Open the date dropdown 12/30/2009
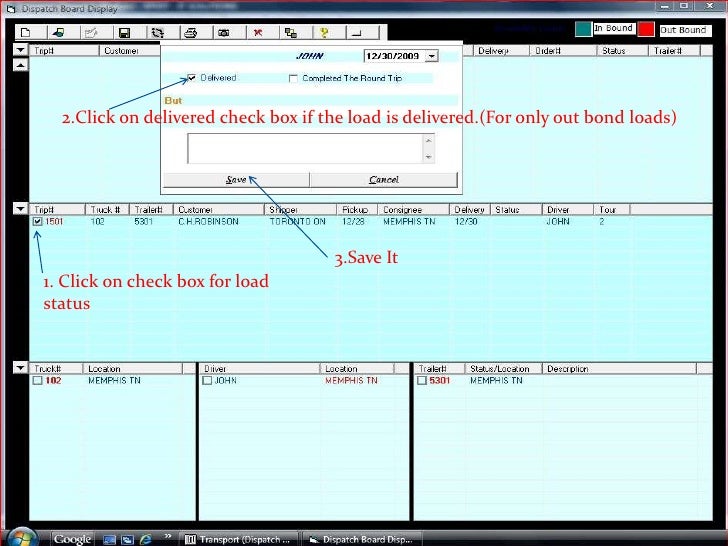This screenshot has width=728, height=546. (x=432, y=56)
